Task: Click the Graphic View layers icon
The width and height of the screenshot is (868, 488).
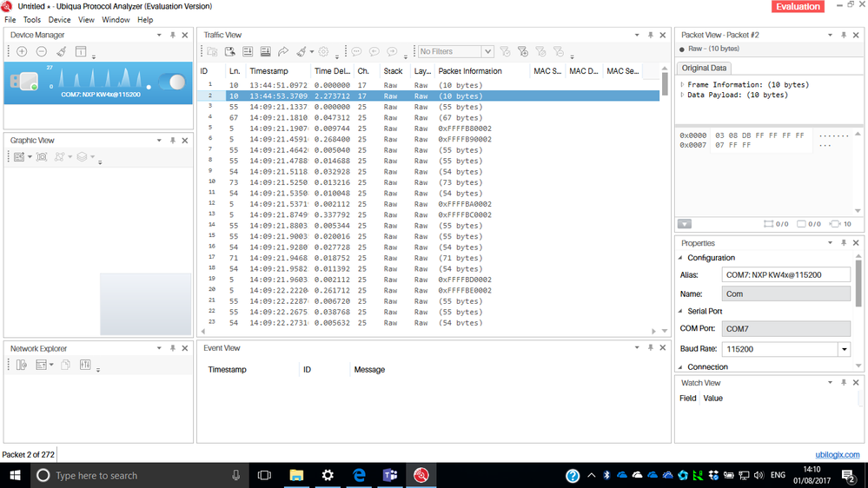Action: tap(82, 156)
